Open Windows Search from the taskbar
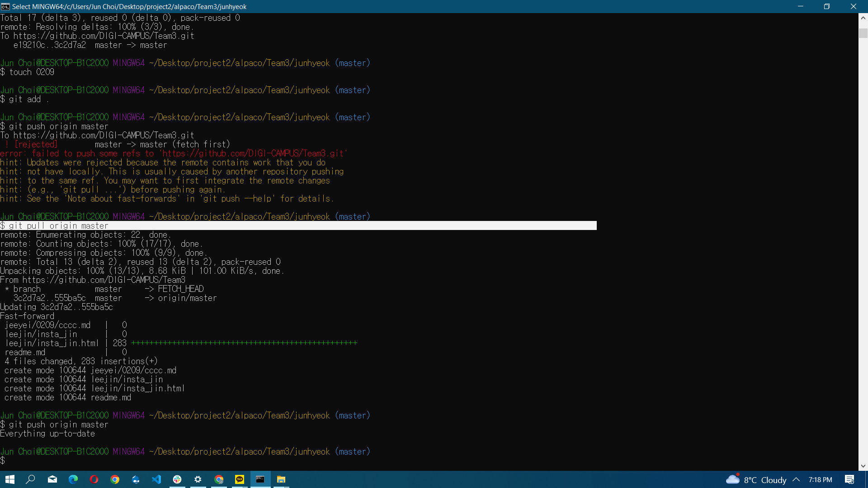The image size is (868, 488). (31, 479)
